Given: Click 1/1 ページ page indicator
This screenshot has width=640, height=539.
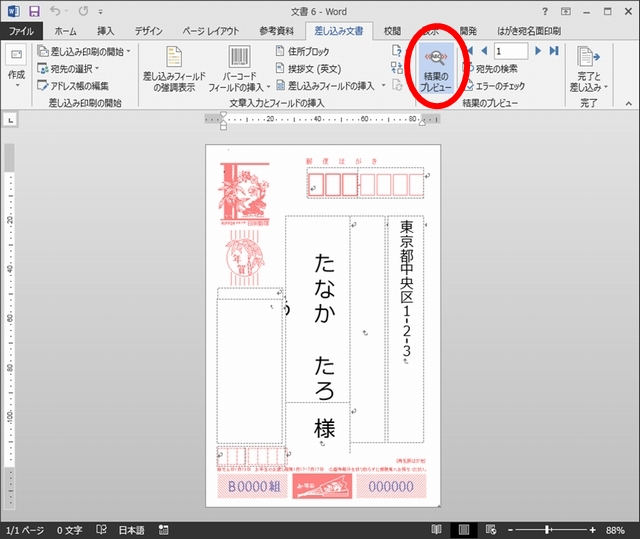Looking at the screenshot, I should (x=25, y=530).
